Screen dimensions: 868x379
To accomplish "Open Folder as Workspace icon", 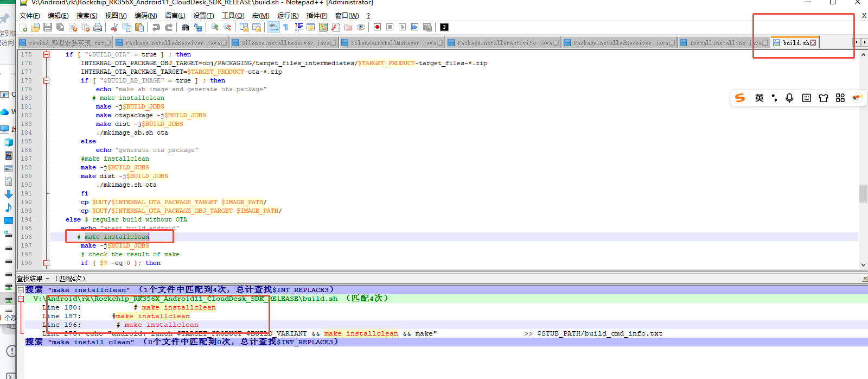I will (348, 27).
